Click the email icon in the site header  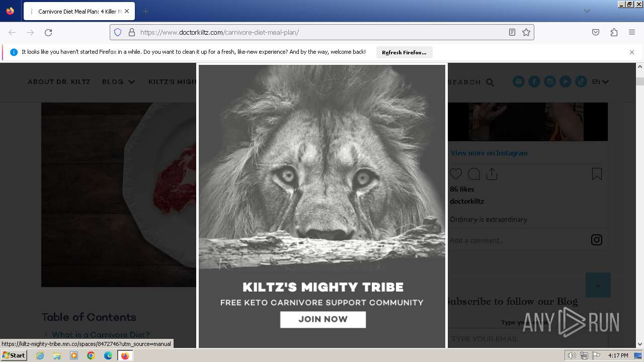coord(519,81)
